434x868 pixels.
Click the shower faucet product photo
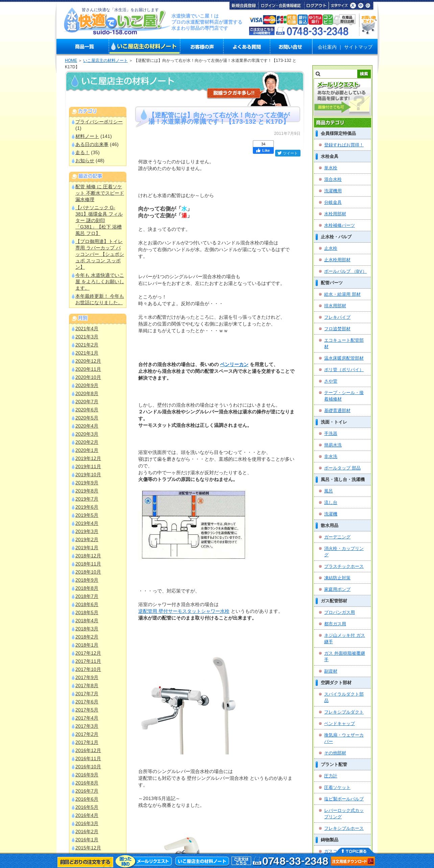coord(189,705)
